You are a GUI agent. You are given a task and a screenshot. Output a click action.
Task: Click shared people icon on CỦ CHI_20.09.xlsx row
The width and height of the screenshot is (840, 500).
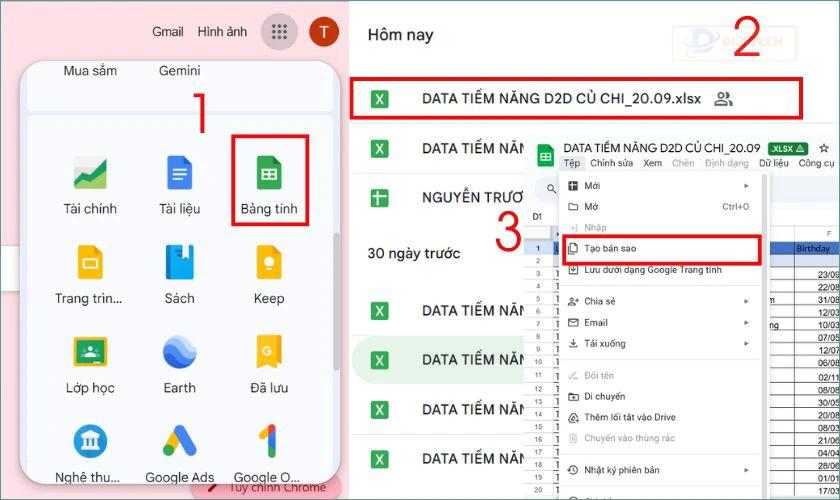(723, 99)
